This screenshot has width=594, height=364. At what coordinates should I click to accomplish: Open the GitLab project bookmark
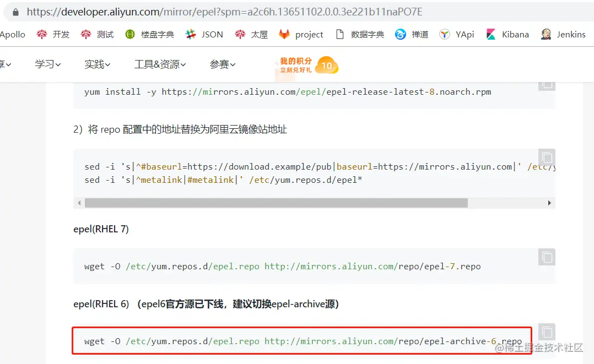click(301, 35)
